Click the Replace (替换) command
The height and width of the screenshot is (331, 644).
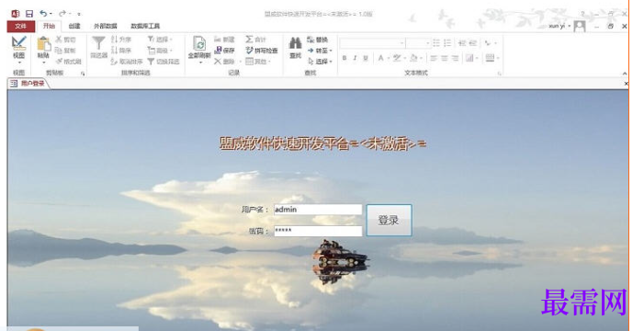(x=318, y=40)
